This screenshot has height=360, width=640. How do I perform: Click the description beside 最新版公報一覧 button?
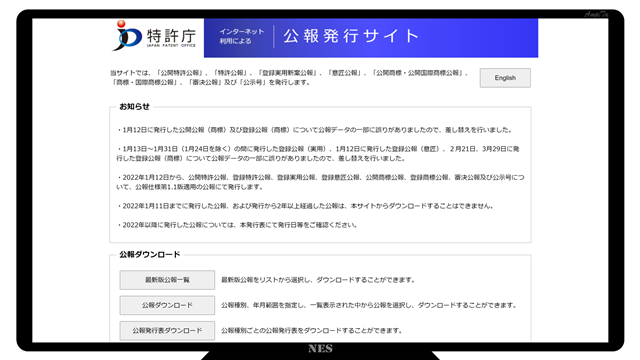318,280
